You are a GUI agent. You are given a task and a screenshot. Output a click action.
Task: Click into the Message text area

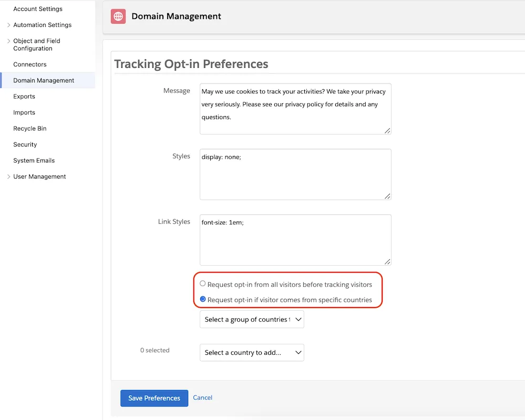point(295,109)
